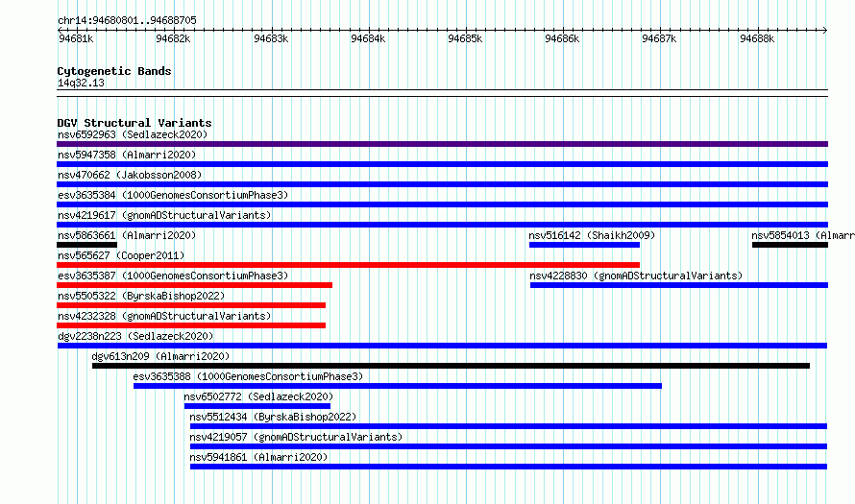855x504 pixels.
Task: Click the 94684k ruler position
Action: pyautogui.click(x=368, y=38)
